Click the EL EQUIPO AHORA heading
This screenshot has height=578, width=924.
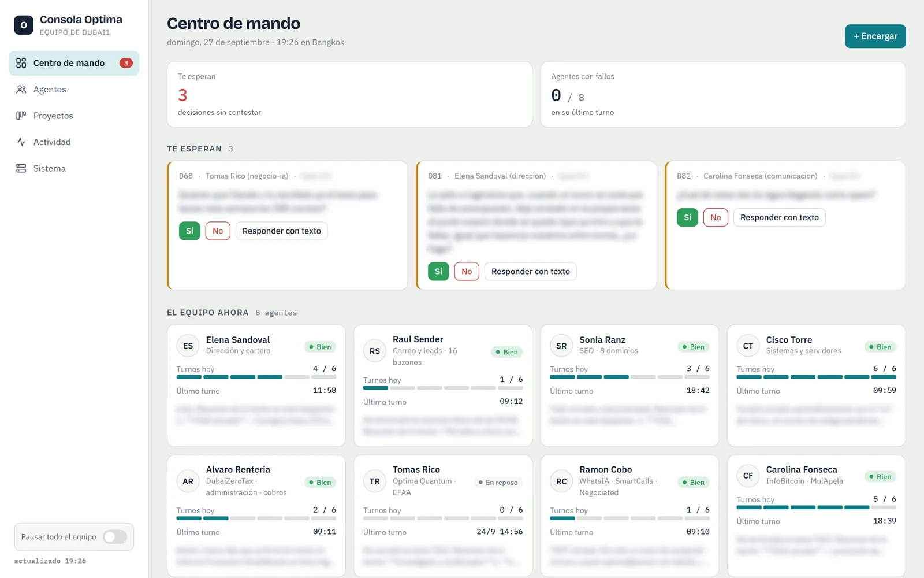pyautogui.click(x=208, y=313)
